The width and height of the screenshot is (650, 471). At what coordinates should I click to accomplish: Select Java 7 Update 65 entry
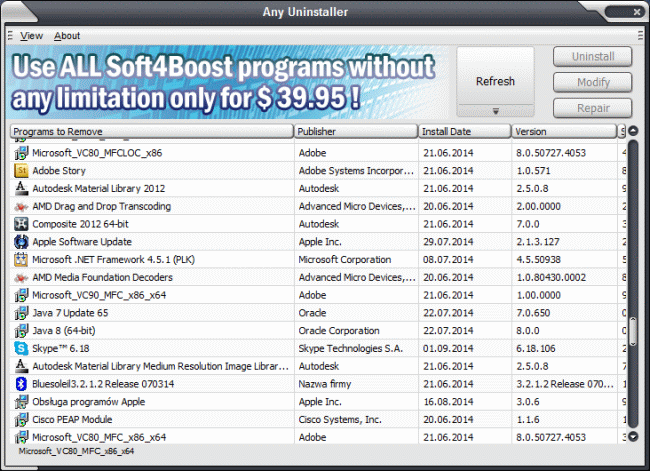tap(318, 313)
